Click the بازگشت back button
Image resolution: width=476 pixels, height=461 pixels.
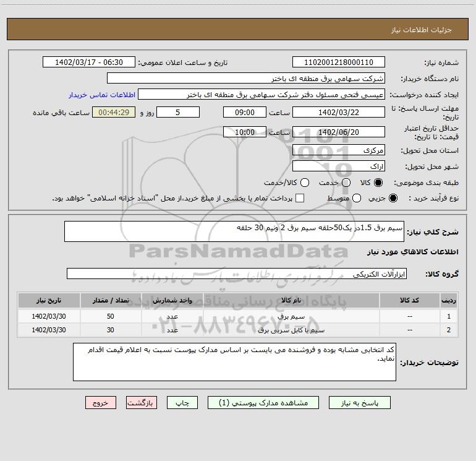(142, 403)
